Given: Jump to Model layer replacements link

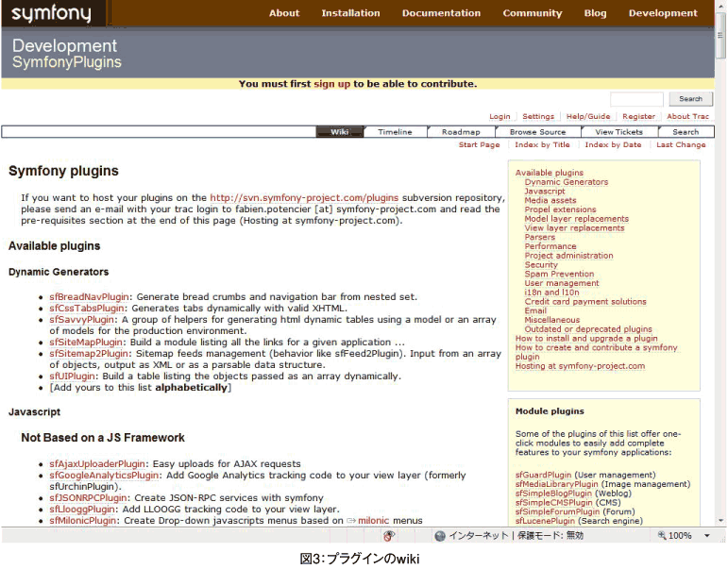Looking at the screenshot, I should tap(577, 219).
